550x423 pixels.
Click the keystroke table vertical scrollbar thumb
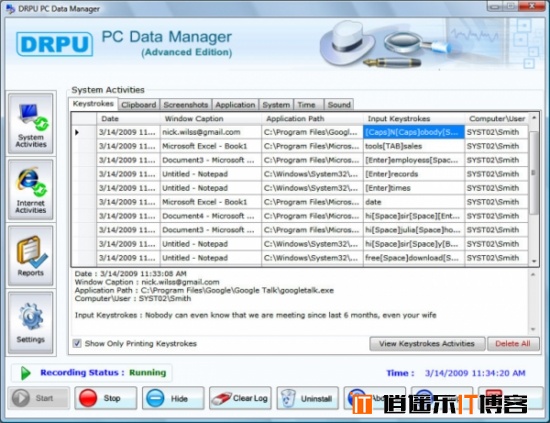(534, 173)
